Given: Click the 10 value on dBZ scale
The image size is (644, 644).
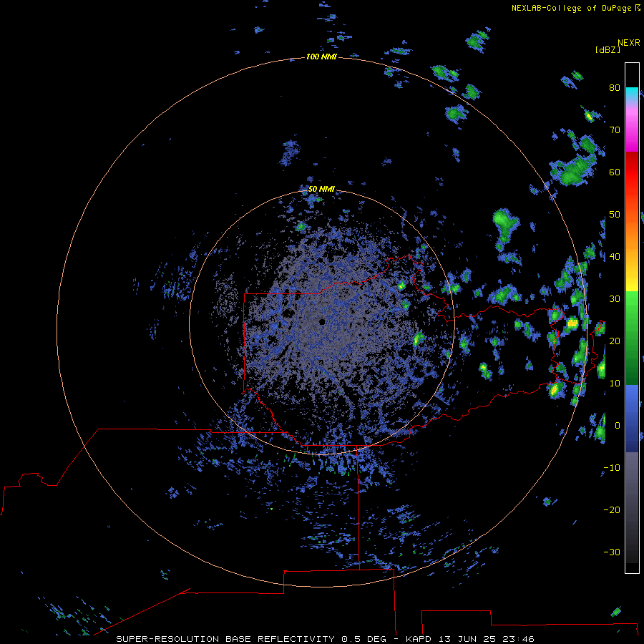Looking at the screenshot, I should [615, 384].
